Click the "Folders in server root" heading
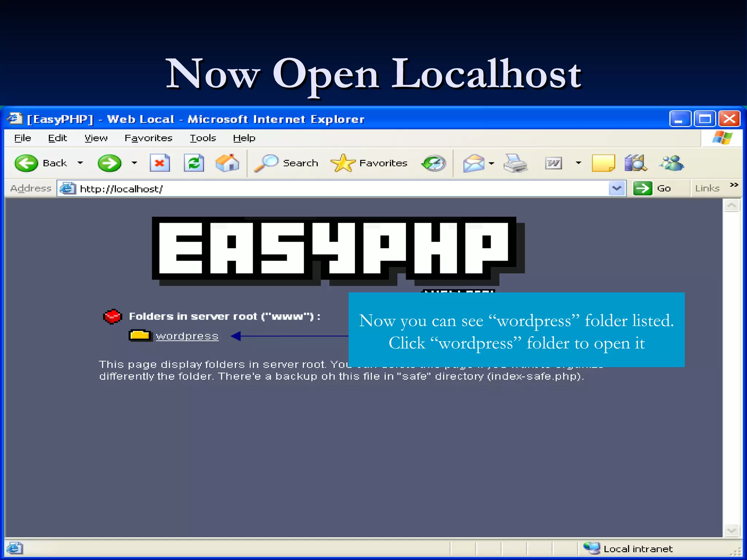The height and width of the screenshot is (560, 747). coord(225,316)
